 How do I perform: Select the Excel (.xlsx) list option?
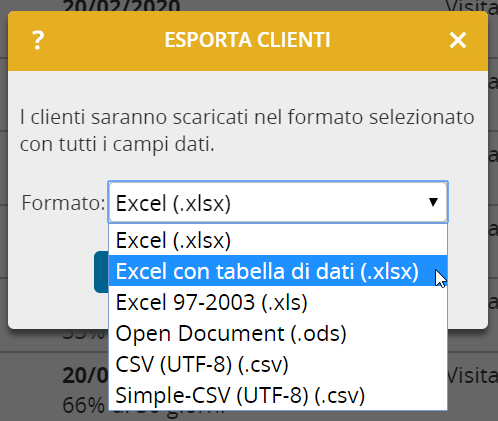pyautogui.click(x=278, y=240)
